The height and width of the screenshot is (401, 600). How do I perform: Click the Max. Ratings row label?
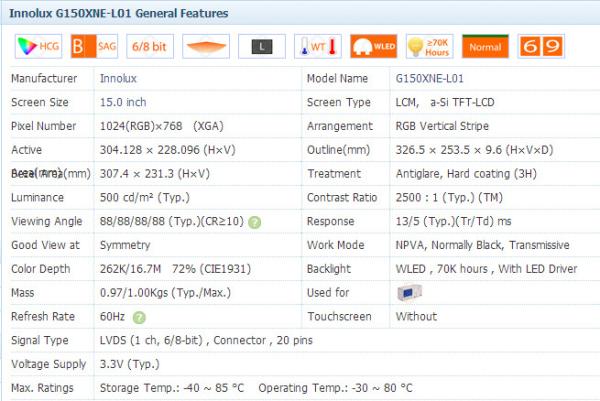(42, 388)
